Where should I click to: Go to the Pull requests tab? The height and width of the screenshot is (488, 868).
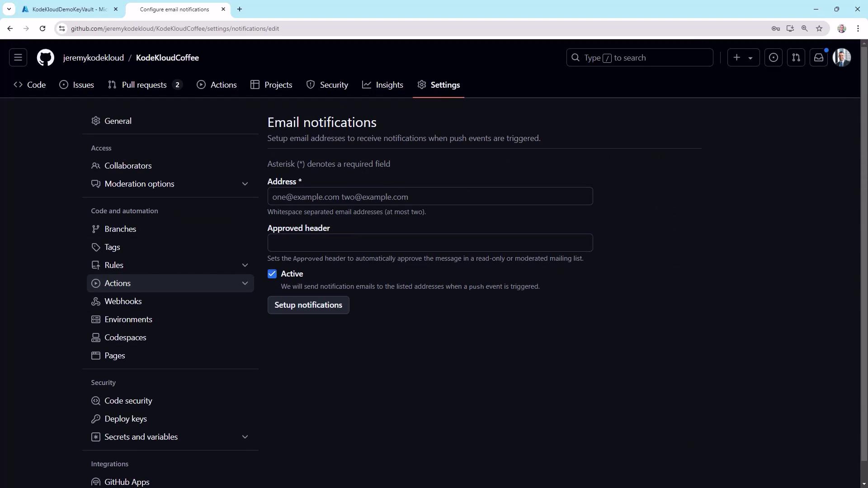click(x=144, y=85)
